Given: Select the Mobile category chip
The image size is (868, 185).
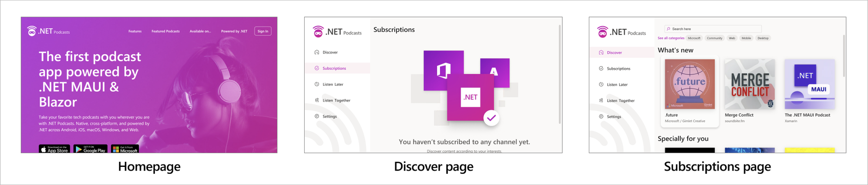Looking at the screenshot, I should pyautogui.click(x=746, y=38).
